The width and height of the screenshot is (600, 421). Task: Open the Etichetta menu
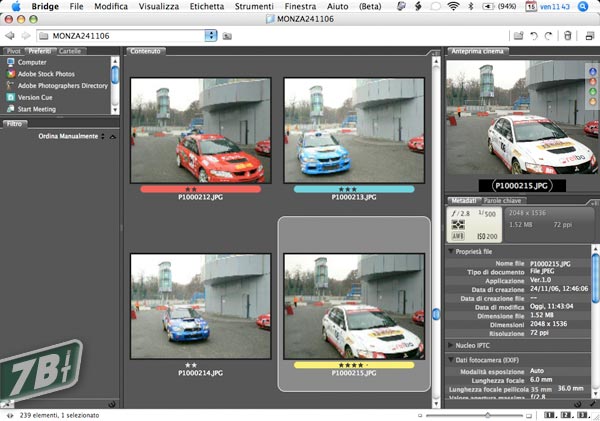[207, 7]
